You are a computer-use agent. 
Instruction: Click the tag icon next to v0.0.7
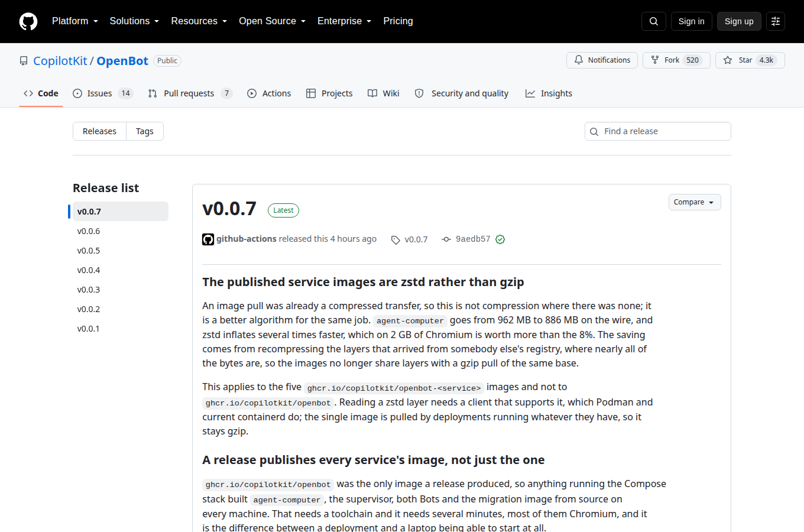coord(395,239)
